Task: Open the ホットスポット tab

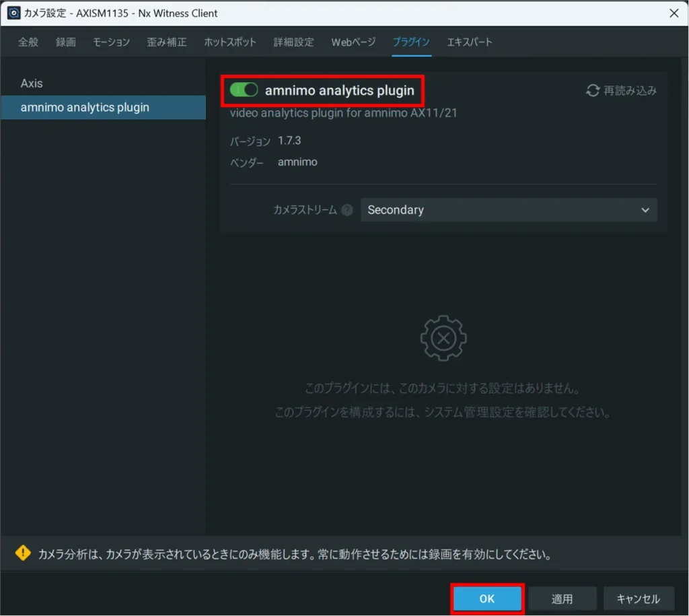Action: click(230, 42)
